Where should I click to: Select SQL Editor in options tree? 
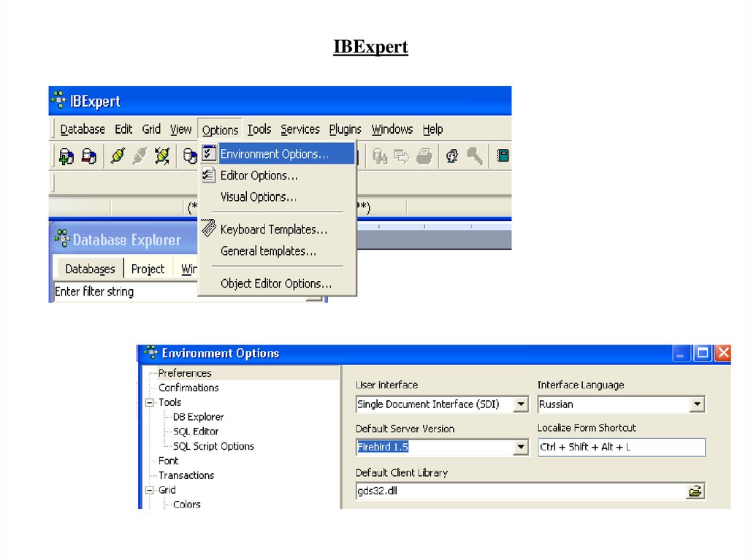(195, 431)
